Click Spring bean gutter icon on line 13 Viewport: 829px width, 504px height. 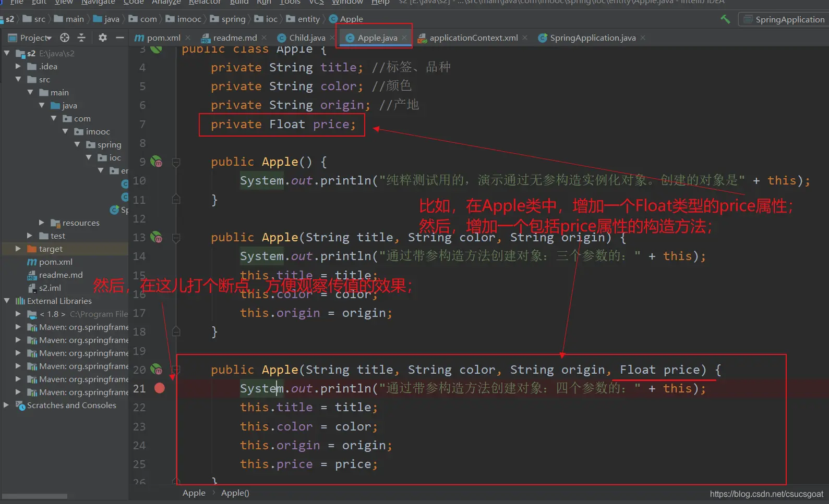point(157,238)
